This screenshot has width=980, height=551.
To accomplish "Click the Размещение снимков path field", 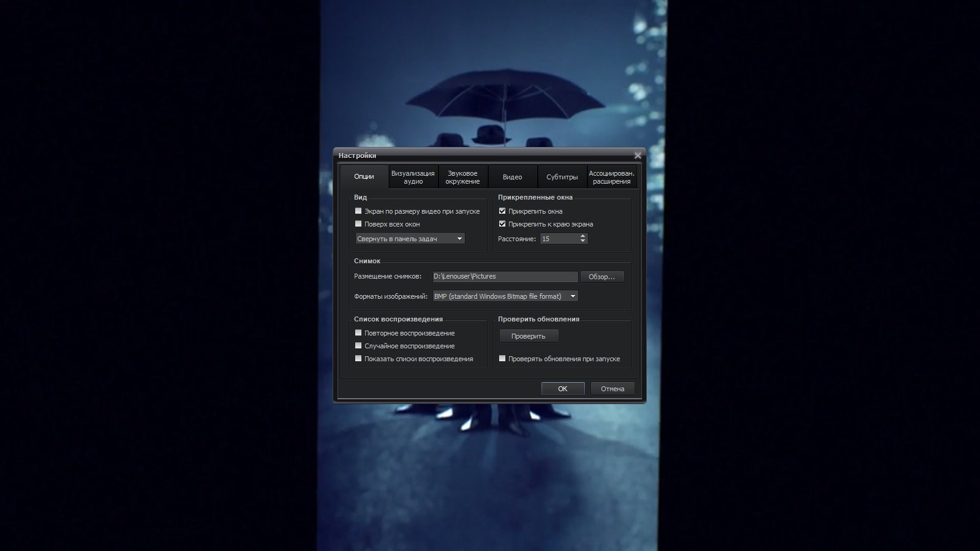I will [505, 277].
